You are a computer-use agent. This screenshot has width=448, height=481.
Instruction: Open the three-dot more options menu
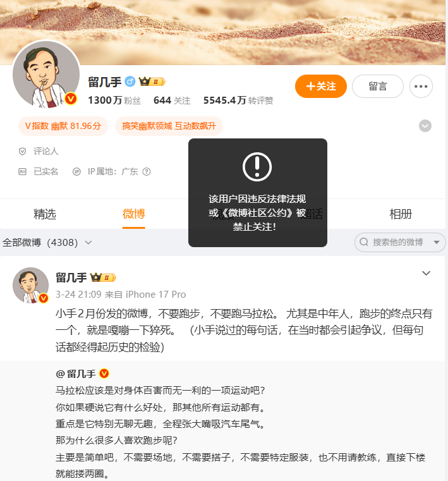421,86
